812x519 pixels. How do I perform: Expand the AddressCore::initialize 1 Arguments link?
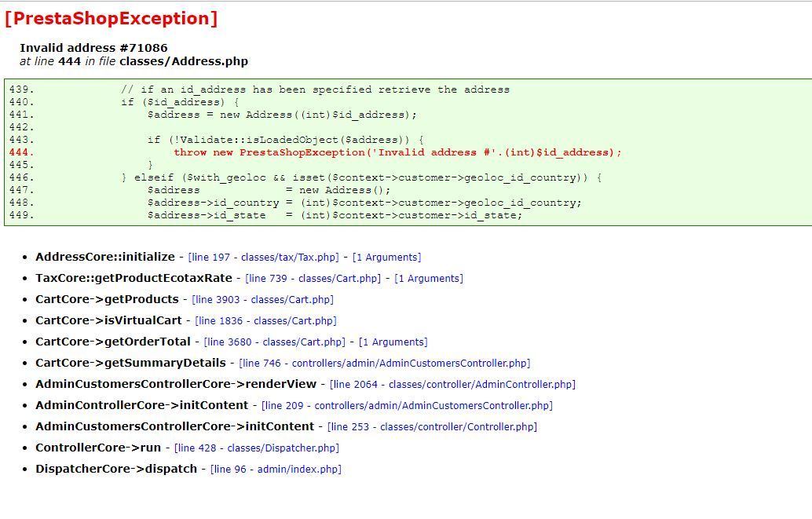[x=387, y=258]
